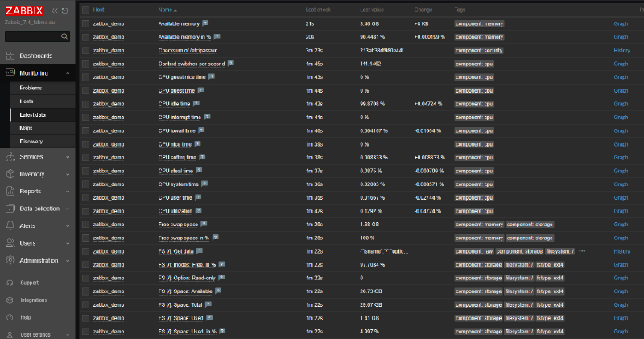Select Latest data menu item

pyautogui.click(x=32, y=114)
